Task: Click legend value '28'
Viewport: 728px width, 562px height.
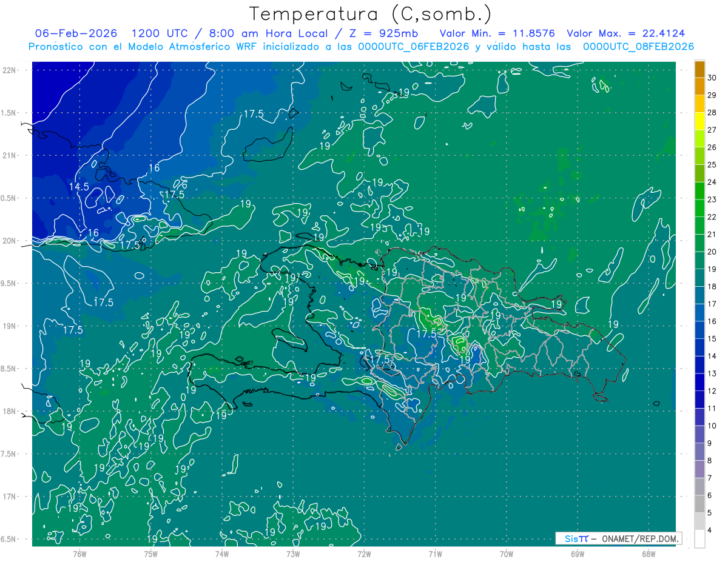Action: pyautogui.click(x=712, y=112)
